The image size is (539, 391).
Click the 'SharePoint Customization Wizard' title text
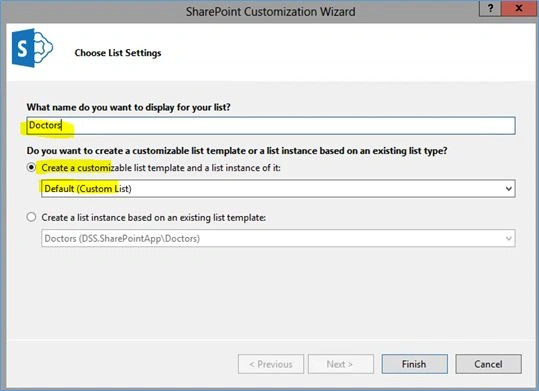(271, 12)
